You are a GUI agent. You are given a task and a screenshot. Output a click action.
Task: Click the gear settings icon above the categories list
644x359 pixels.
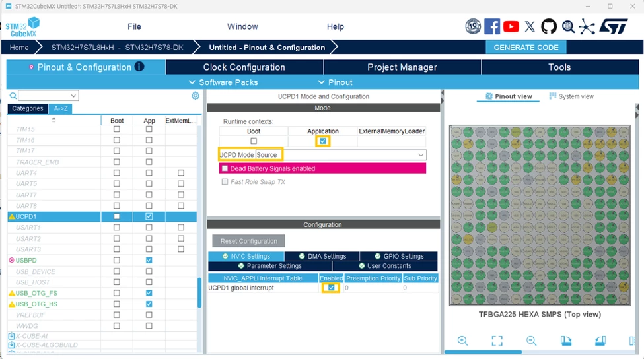[x=196, y=96]
